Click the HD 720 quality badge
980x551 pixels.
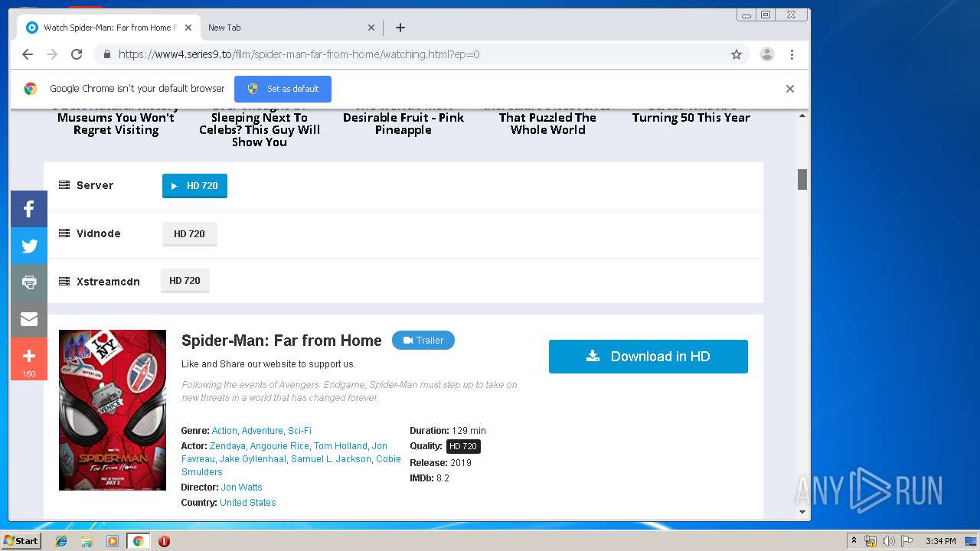click(x=463, y=446)
